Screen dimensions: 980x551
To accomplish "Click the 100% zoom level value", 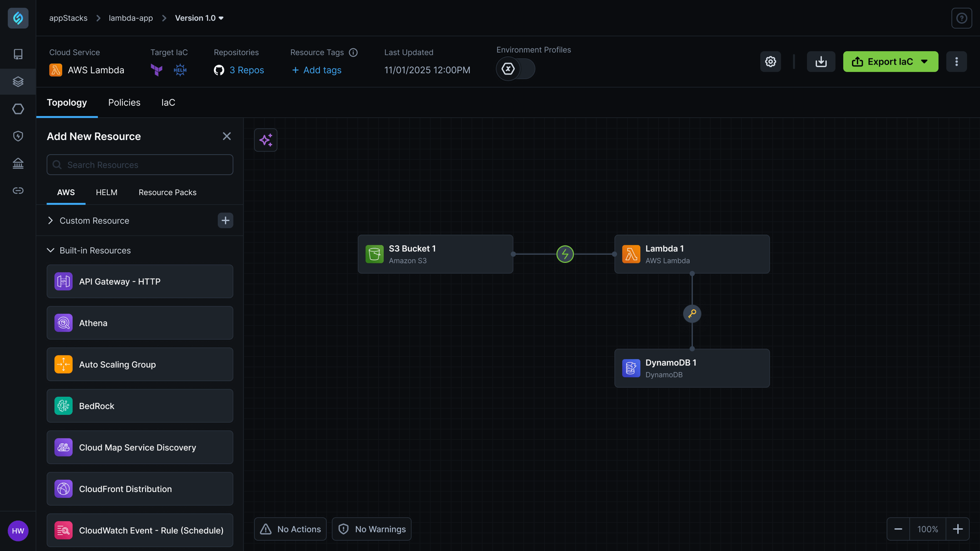I will [x=928, y=529].
